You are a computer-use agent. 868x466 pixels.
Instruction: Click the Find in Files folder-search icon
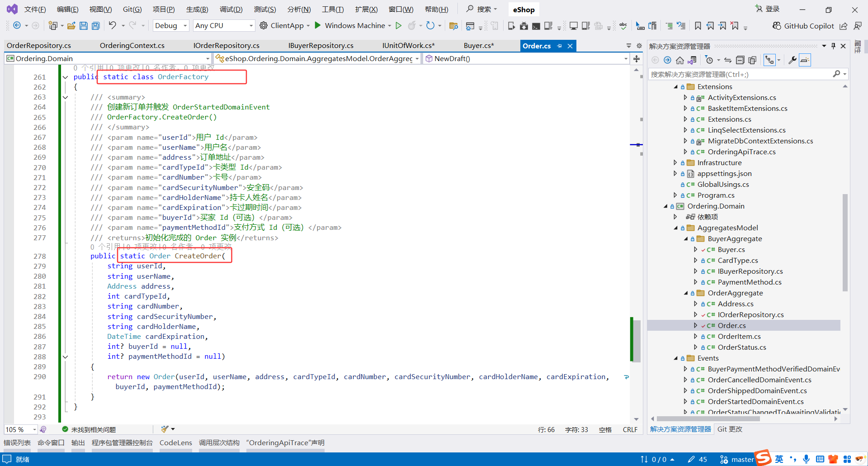tap(453, 26)
